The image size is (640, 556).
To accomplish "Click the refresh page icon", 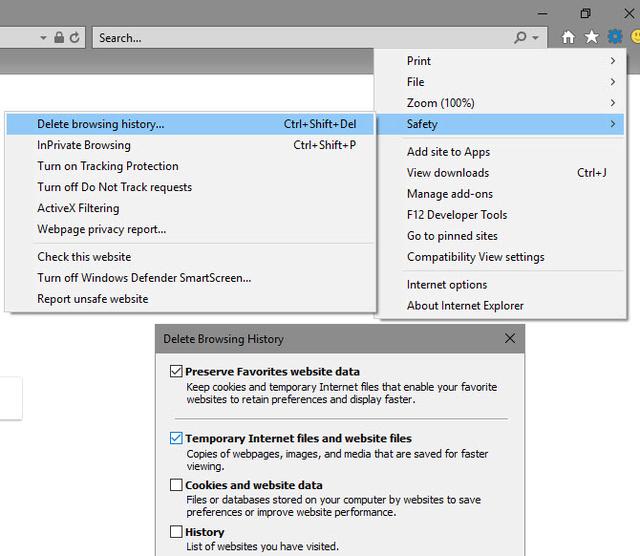I will 74,38.
